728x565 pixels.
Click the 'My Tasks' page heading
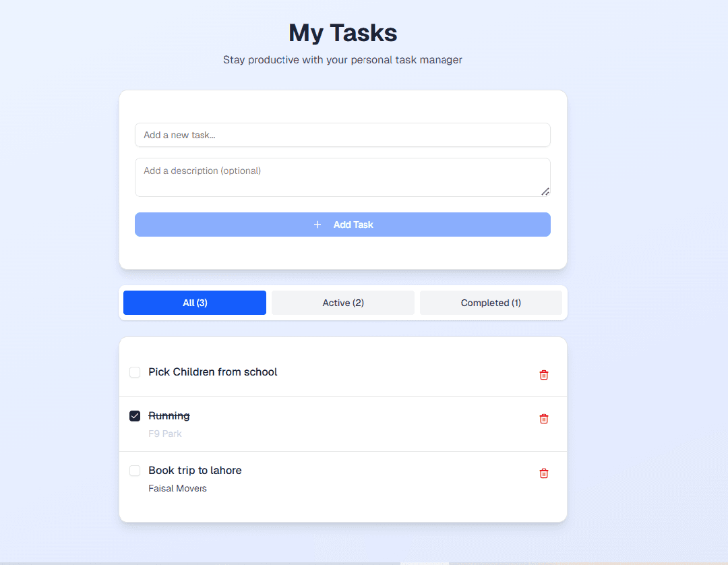tap(342, 32)
